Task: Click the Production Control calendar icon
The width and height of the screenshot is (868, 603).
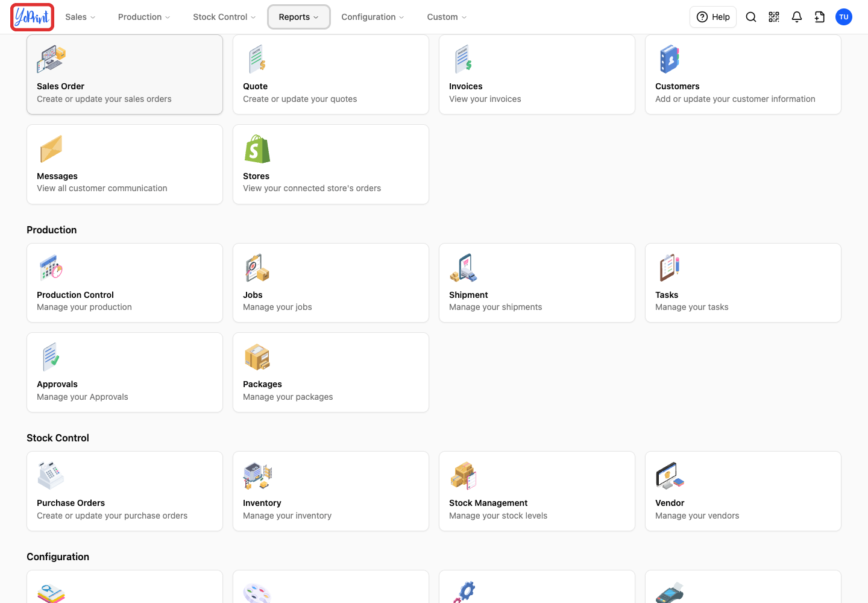Action: [51, 268]
